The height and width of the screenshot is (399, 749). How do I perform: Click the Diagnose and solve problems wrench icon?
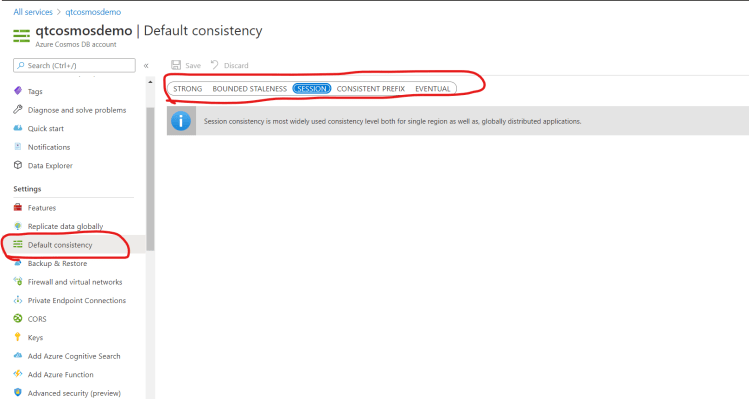(x=18, y=109)
